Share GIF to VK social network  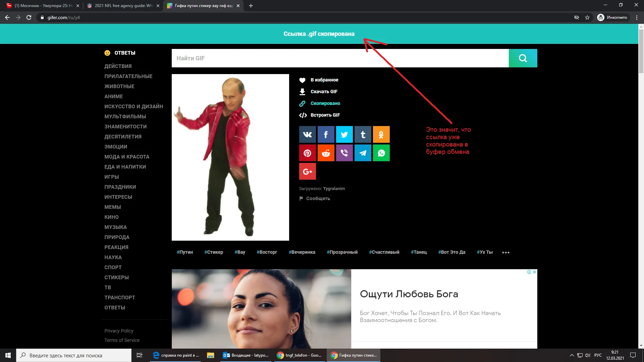coord(307,134)
